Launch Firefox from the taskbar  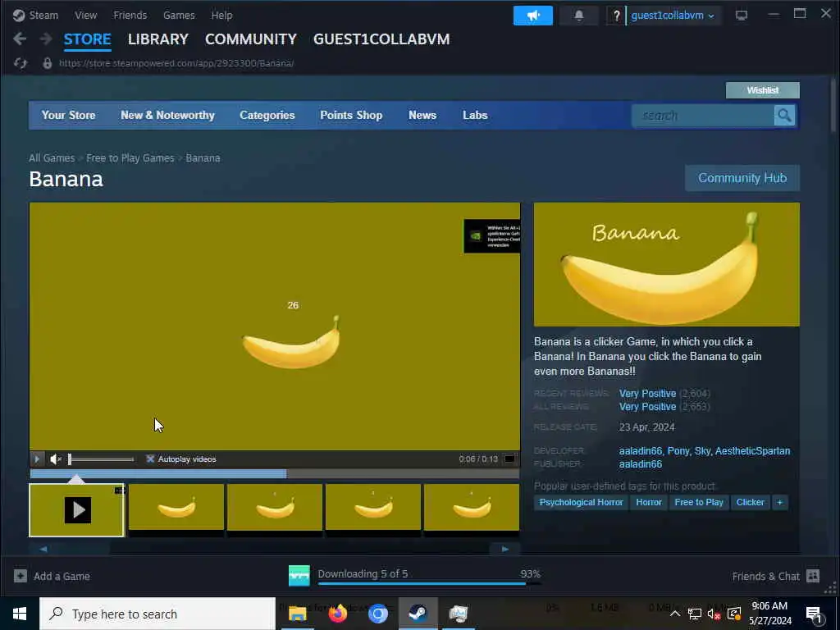tap(337, 614)
